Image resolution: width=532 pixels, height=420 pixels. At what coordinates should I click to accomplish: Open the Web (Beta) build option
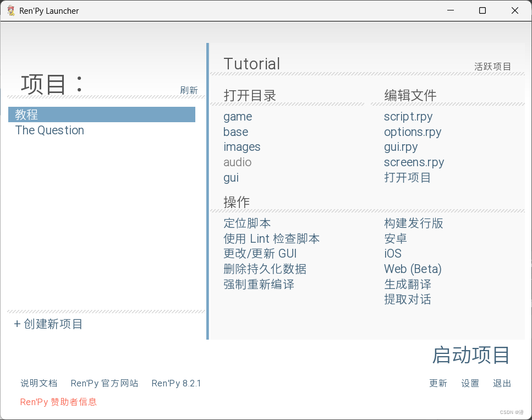413,269
